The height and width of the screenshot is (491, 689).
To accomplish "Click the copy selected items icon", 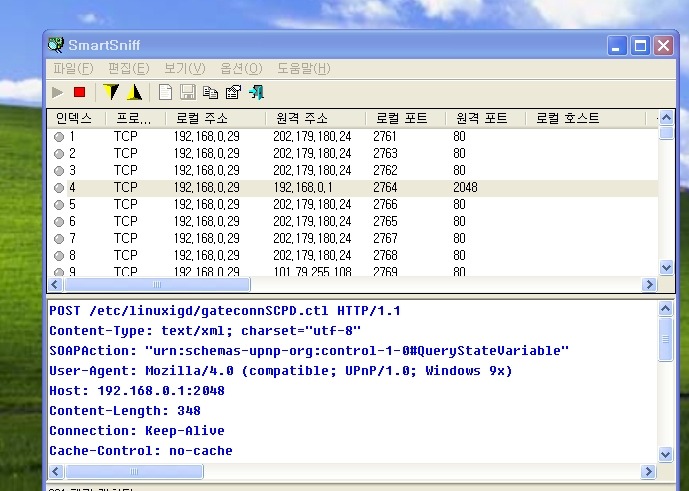I will pos(210,92).
